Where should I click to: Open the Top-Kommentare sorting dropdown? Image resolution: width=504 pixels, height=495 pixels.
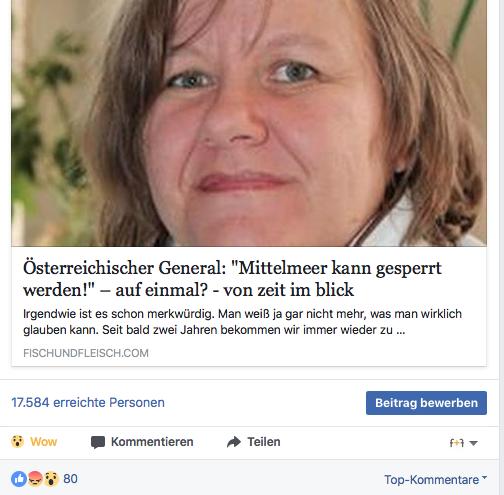(x=435, y=480)
